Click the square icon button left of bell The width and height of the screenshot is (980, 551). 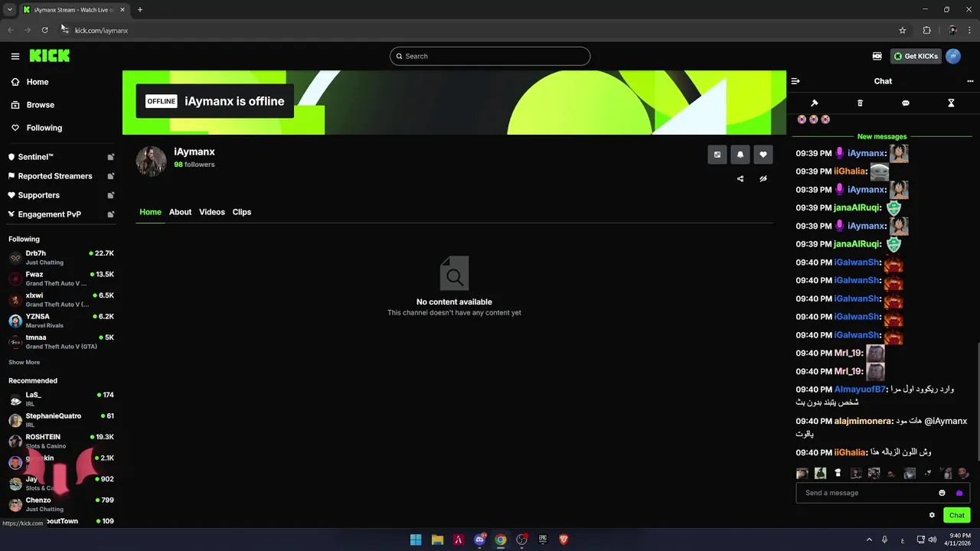(x=717, y=155)
